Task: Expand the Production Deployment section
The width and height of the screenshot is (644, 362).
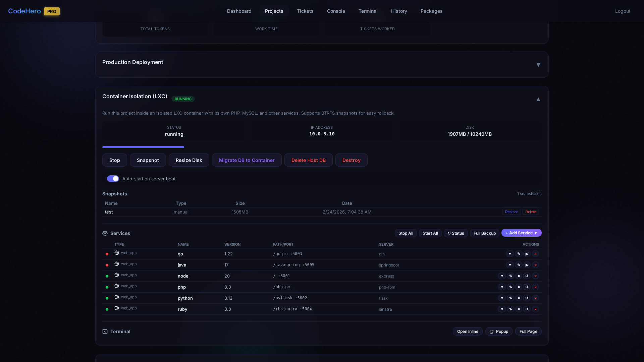Action: pos(538,65)
